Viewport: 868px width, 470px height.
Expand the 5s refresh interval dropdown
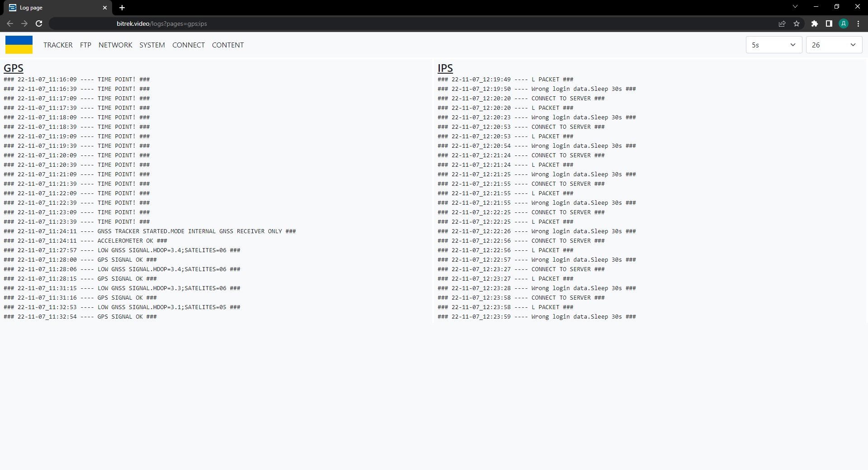point(774,45)
